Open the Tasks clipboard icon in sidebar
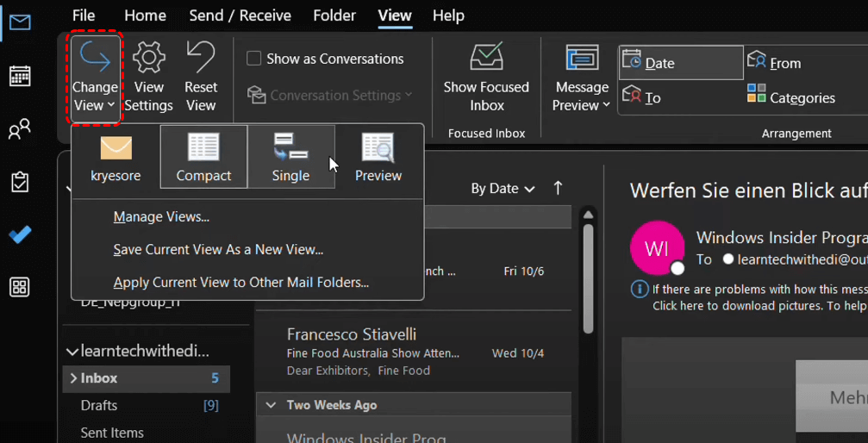The image size is (868, 443). click(x=20, y=182)
